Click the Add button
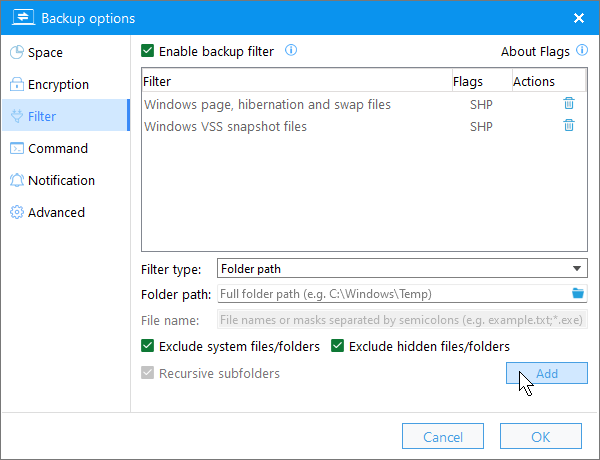The image size is (600, 460). pyautogui.click(x=546, y=373)
